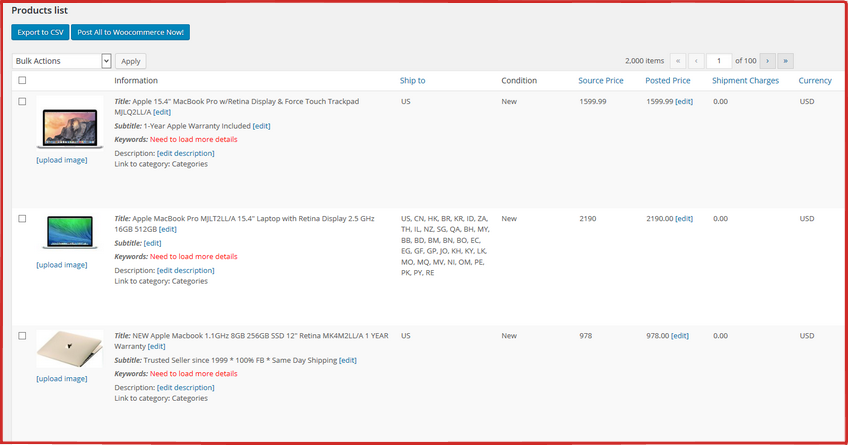Apply the selected bulk action
This screenshot has width=848, height=445.
coord(130,61)
